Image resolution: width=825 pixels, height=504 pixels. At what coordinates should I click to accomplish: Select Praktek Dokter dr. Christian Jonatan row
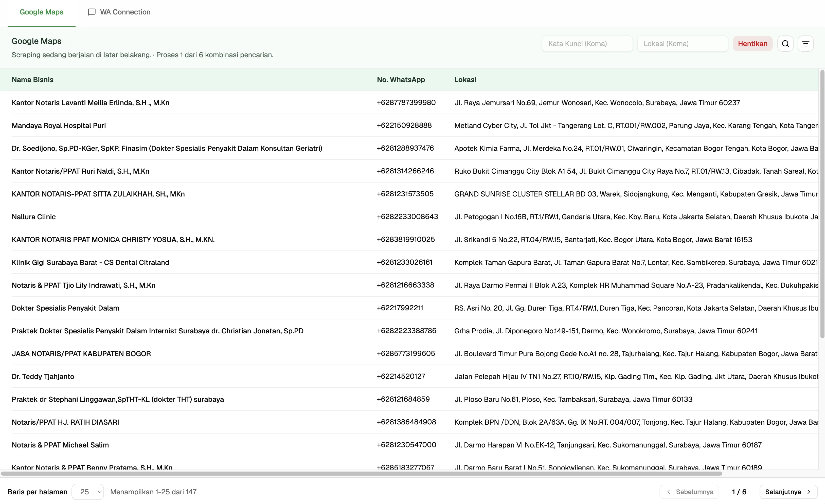pyautogui.click(x=409, y=331)
